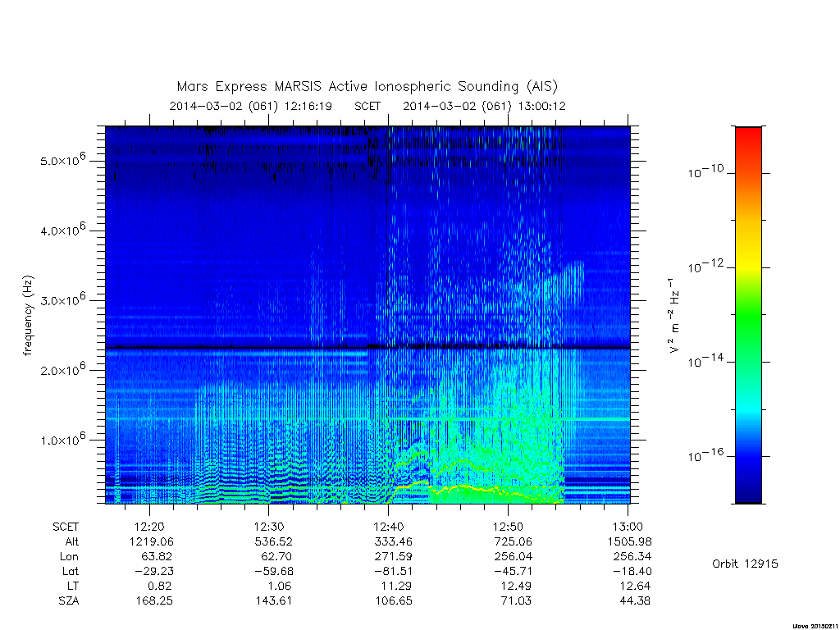Click the end timestamp 13:00:12
Image resolution: width=840 pixels, height=630 pixels.
click(x=541, y=106)
